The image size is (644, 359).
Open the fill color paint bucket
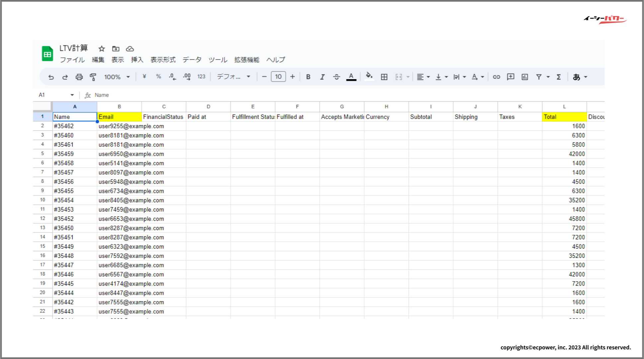[369, 76]
